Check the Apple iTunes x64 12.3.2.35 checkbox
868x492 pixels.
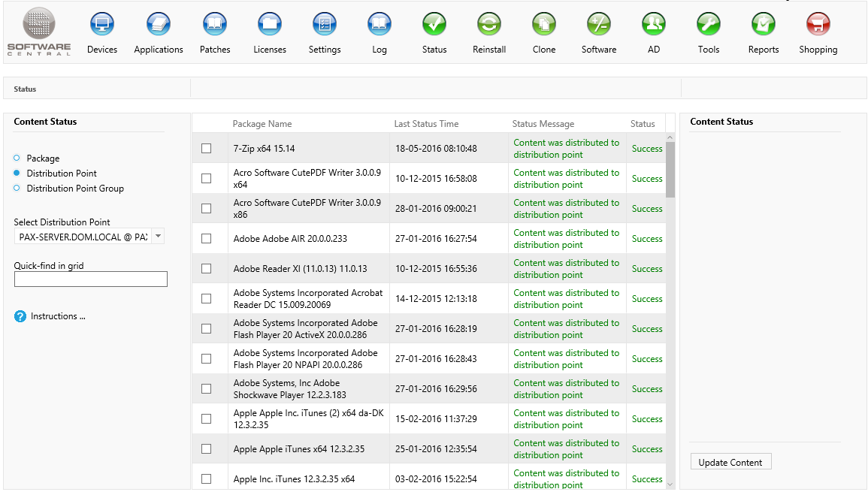click(x=207, y=449)
